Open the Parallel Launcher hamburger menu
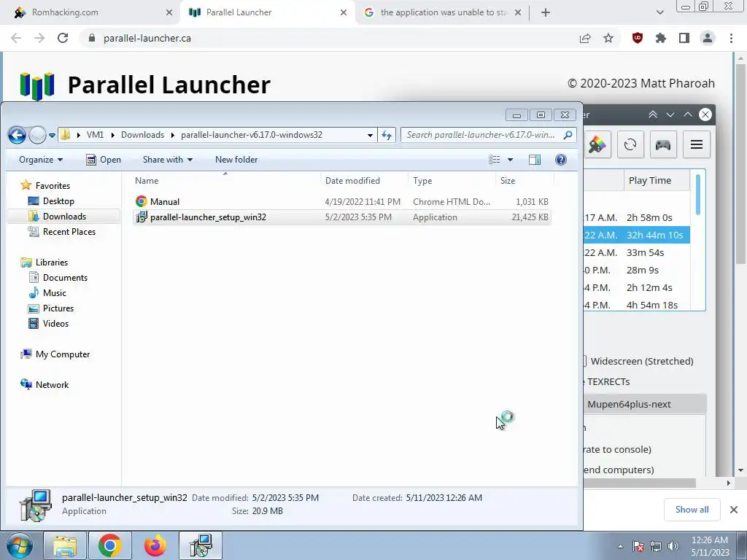This screenshot has height=560, width=747. click(697, 144)
